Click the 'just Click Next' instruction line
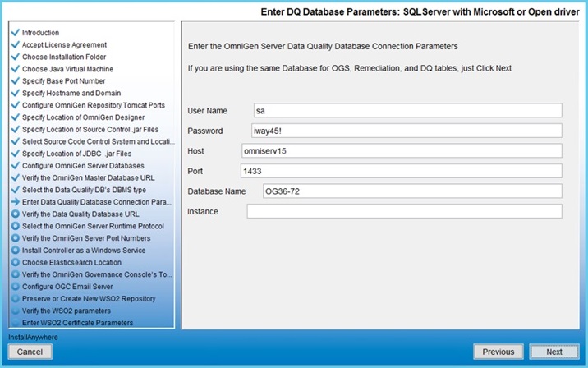Viewport: 588px width, 368px height. (350, 68)
